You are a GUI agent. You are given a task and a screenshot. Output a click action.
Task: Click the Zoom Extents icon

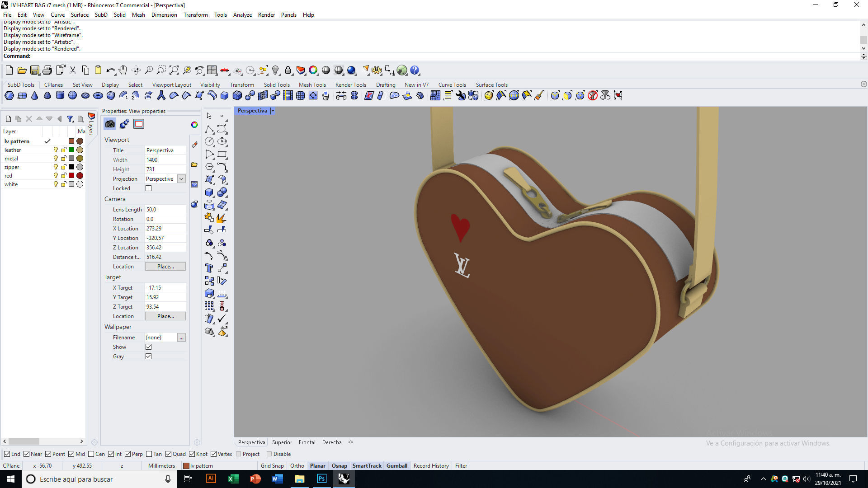pos(174,70)
